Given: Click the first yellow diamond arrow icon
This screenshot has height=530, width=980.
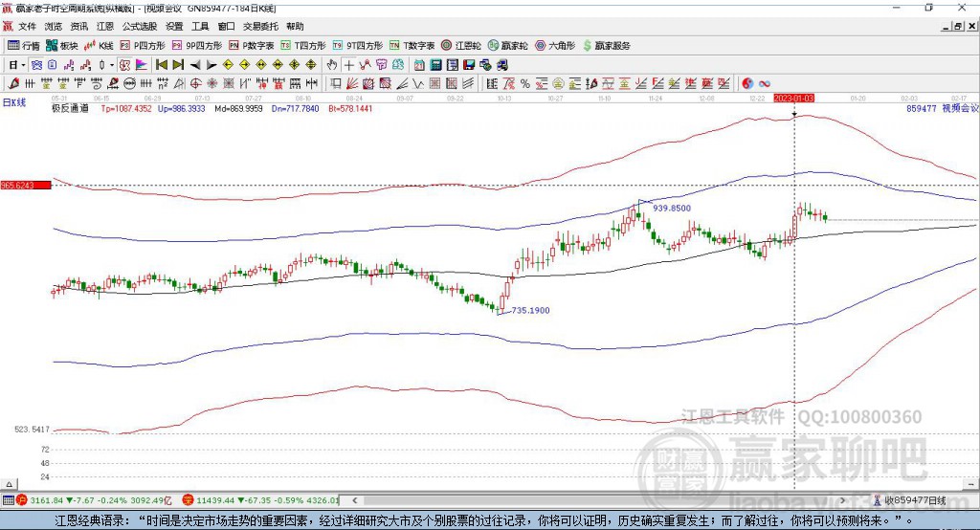Looking at the screenshot, I should pyautogui.click(x=228, y=65).
